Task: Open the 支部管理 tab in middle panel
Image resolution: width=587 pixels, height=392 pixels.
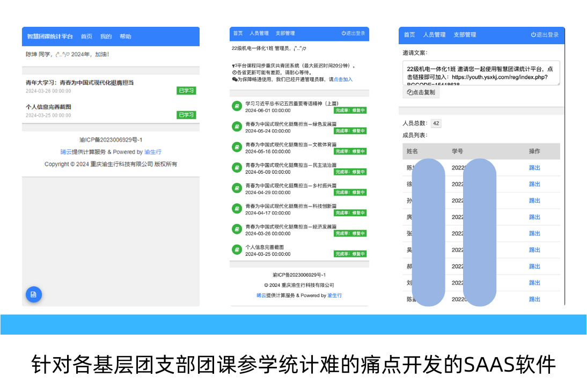Action: (x=284, y=33)
